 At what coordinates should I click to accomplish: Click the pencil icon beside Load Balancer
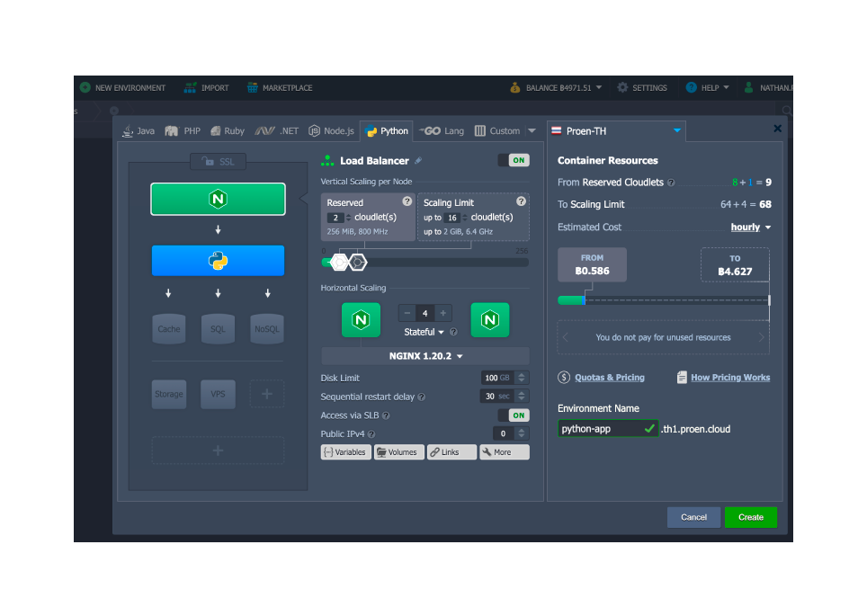click(x=418, y=161)
